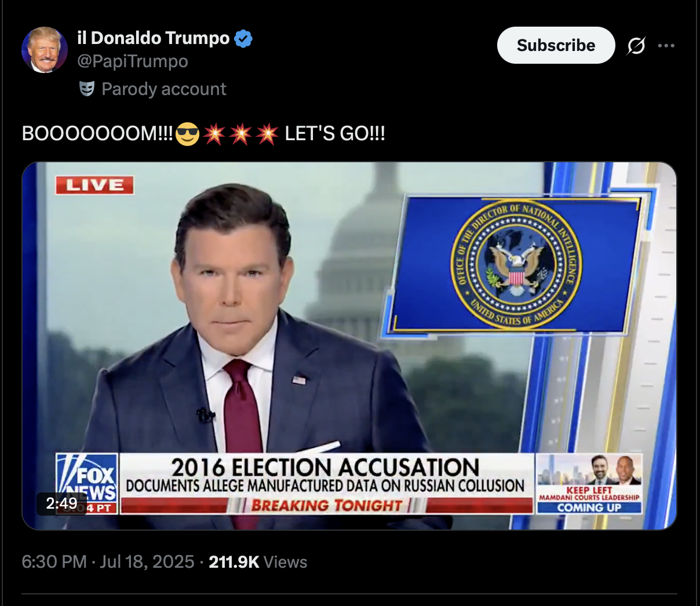Open the il Donaldo Trumpo profile avatar
Screen dimensions: 700x606
point(45,50)
